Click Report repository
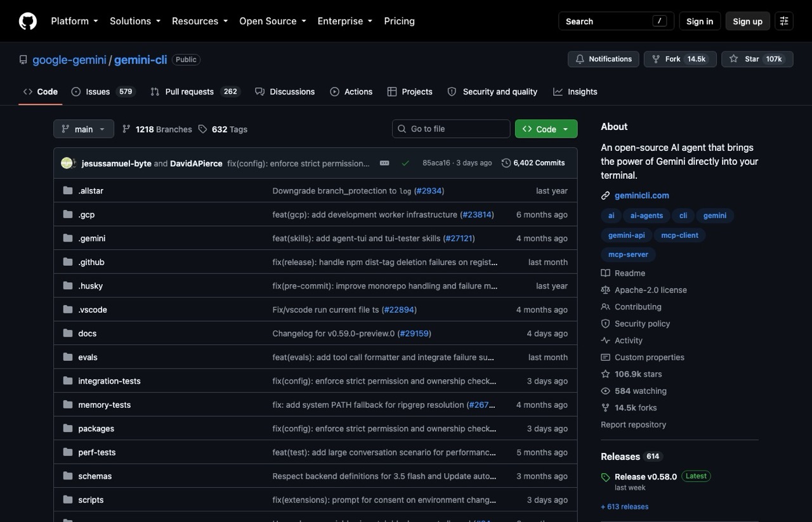This screenshot has height=522, width=812. 633,425
